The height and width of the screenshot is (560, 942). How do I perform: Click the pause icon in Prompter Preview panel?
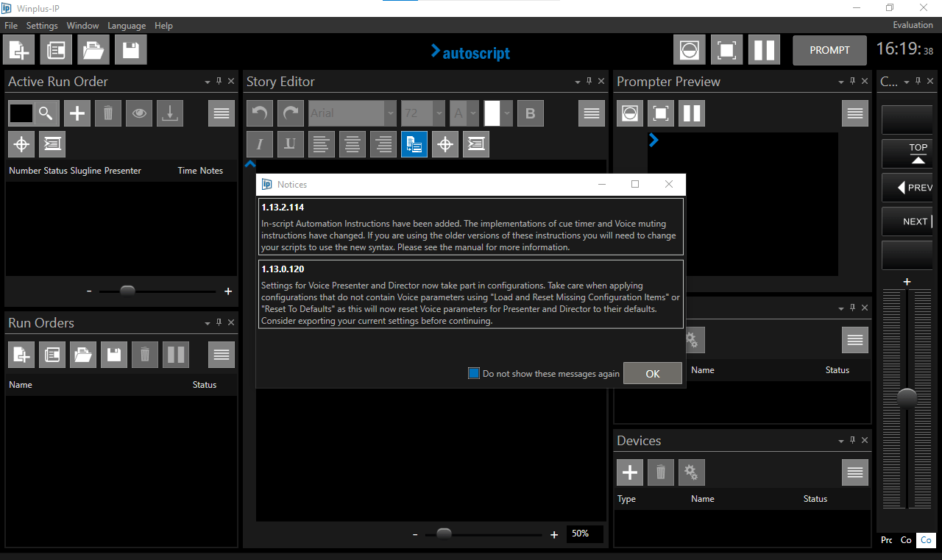click(x=692, y=113)
